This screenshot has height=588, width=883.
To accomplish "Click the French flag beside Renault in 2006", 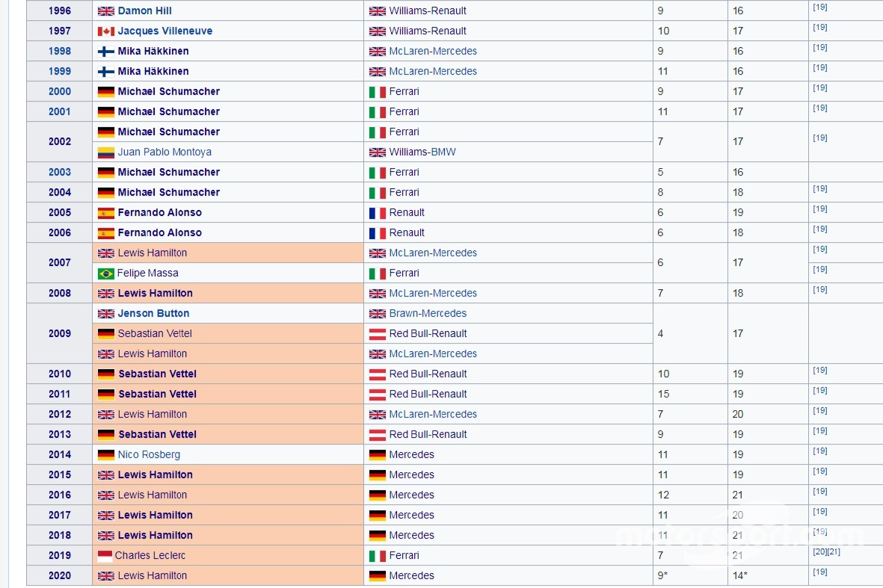I will click(x=377, y=233).
